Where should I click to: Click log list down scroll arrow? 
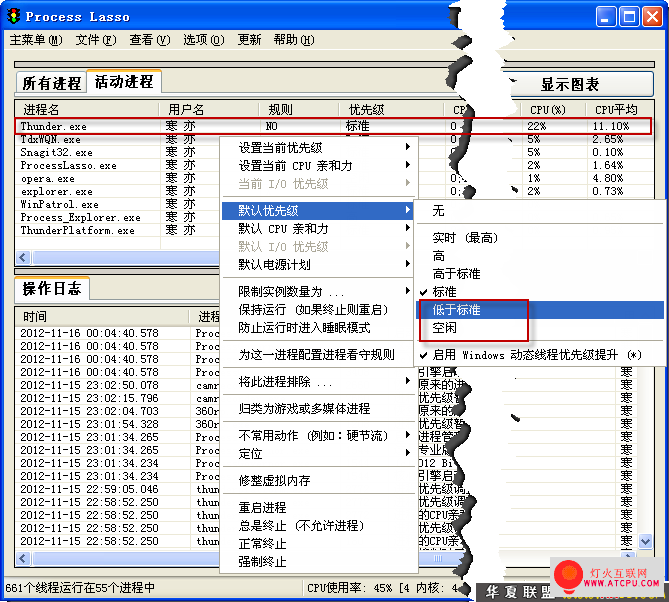point(645,541)
